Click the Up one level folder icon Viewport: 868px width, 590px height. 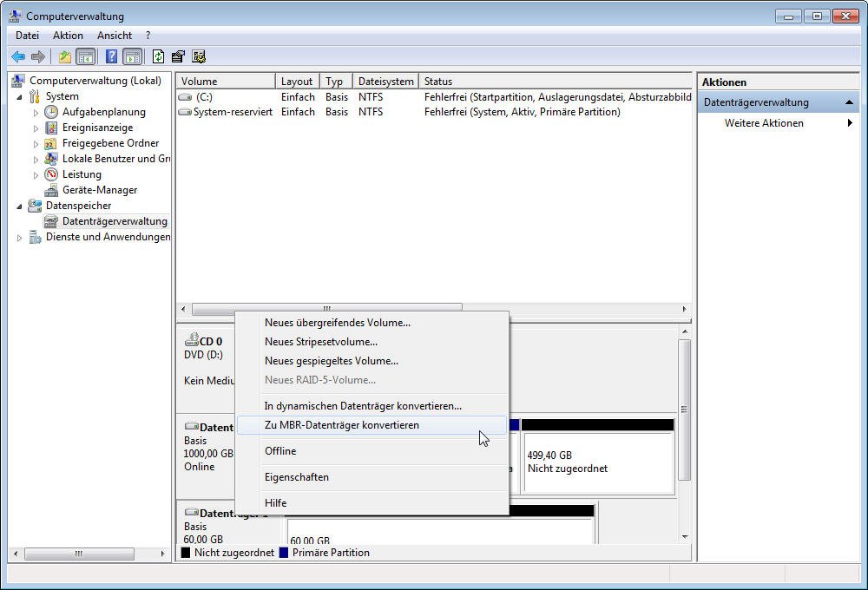tap(65, 56)
